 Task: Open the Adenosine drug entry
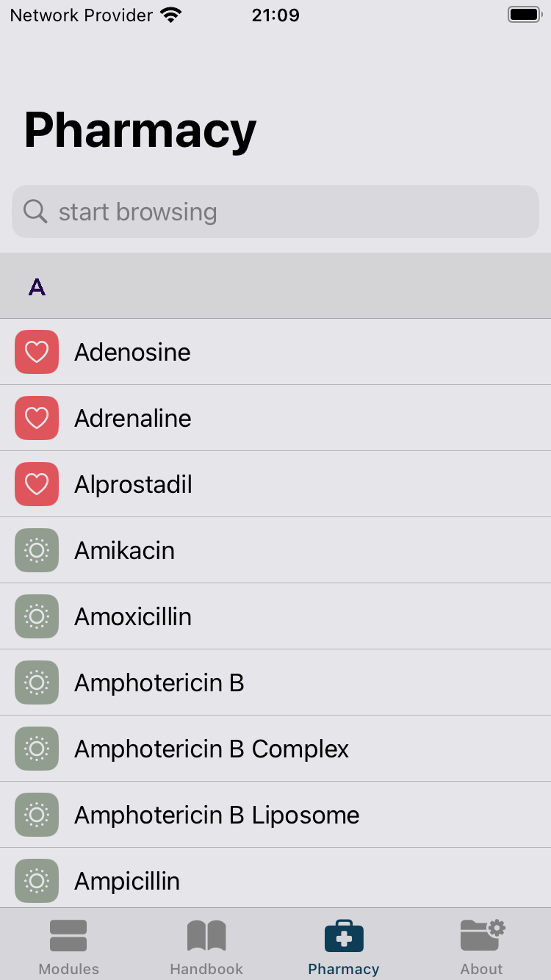[275, 352]
